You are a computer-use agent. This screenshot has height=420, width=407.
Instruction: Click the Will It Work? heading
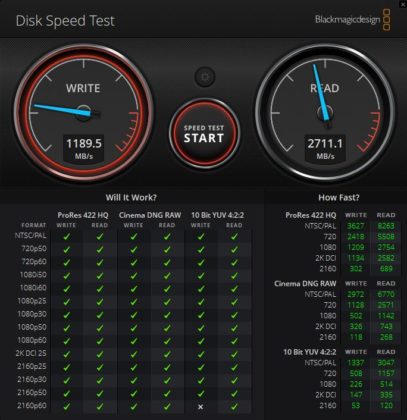point(131,198)
